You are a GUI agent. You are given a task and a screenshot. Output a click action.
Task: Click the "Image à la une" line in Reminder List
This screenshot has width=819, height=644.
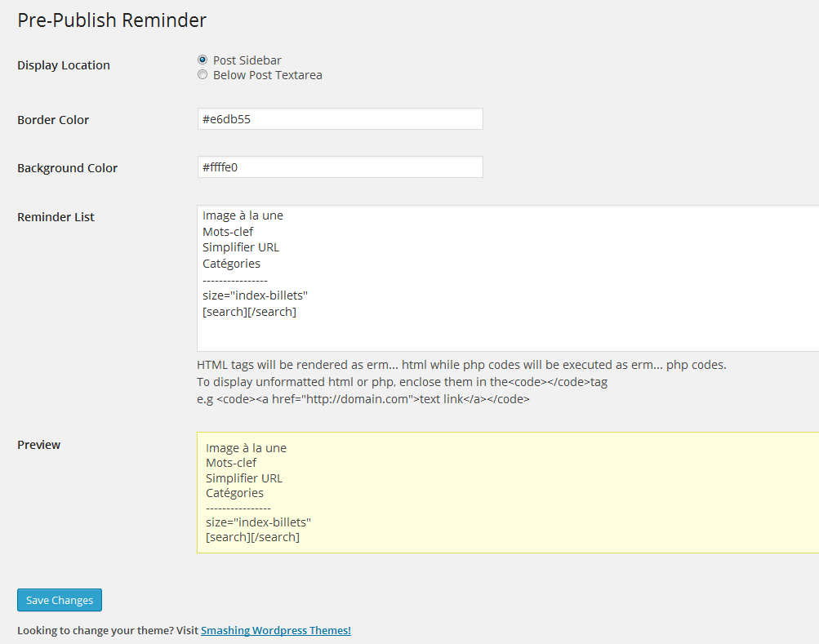pos(243,215)
